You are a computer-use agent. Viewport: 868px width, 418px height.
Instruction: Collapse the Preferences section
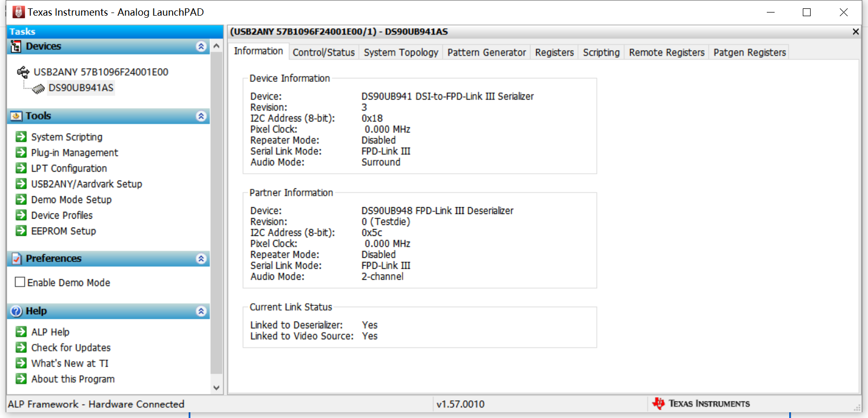pos(201,258)
